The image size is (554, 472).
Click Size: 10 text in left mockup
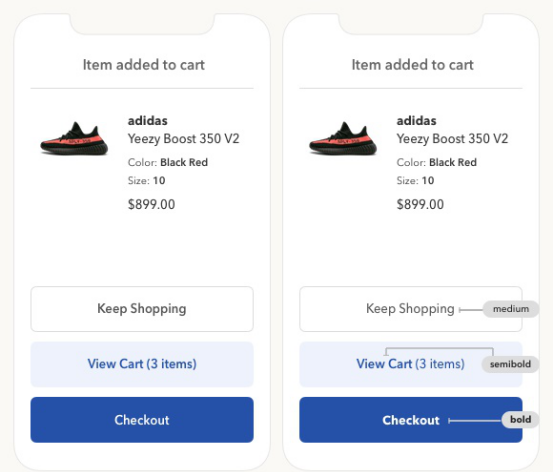(x=146, y=181)
